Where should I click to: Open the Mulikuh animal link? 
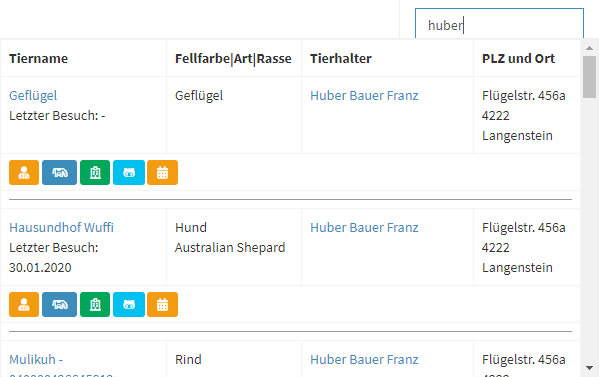pos(36,360)
